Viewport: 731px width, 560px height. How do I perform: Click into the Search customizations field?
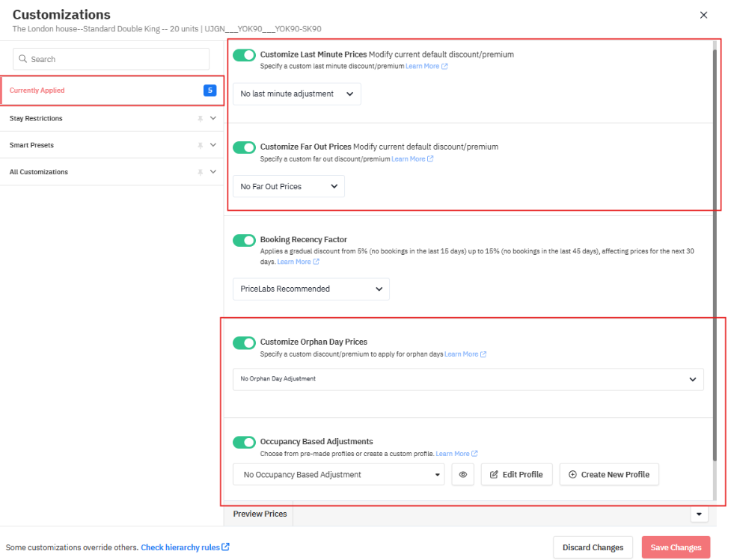click(x=112, y=59)
